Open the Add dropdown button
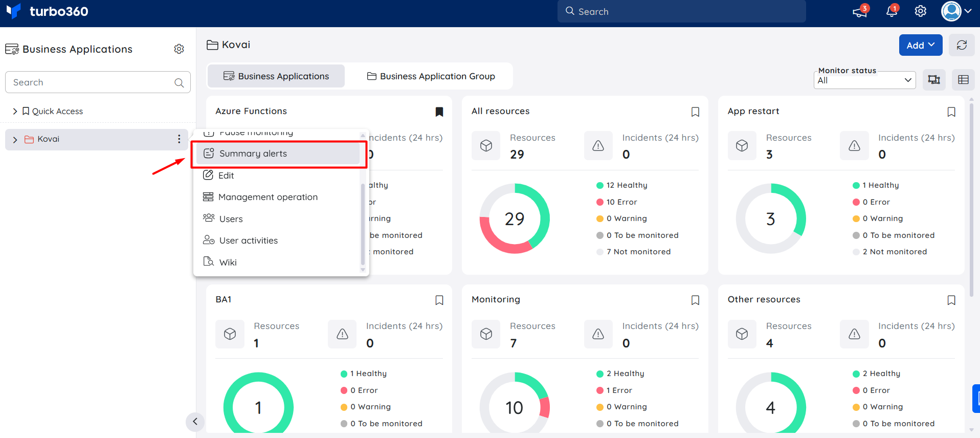The width and height of the screenshot is (980, 438). pyautogui.click(x=921, y=46)
